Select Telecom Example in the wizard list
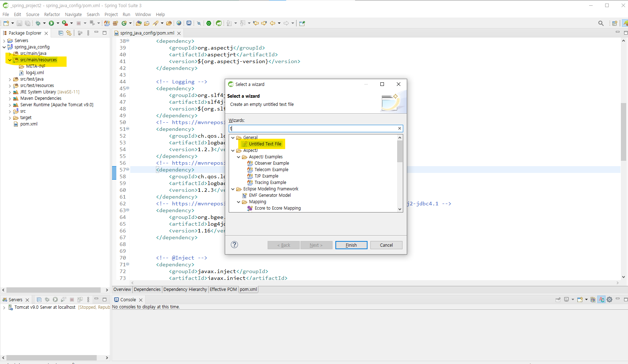Viewport: 628px width, 364px height. (271, 170)
